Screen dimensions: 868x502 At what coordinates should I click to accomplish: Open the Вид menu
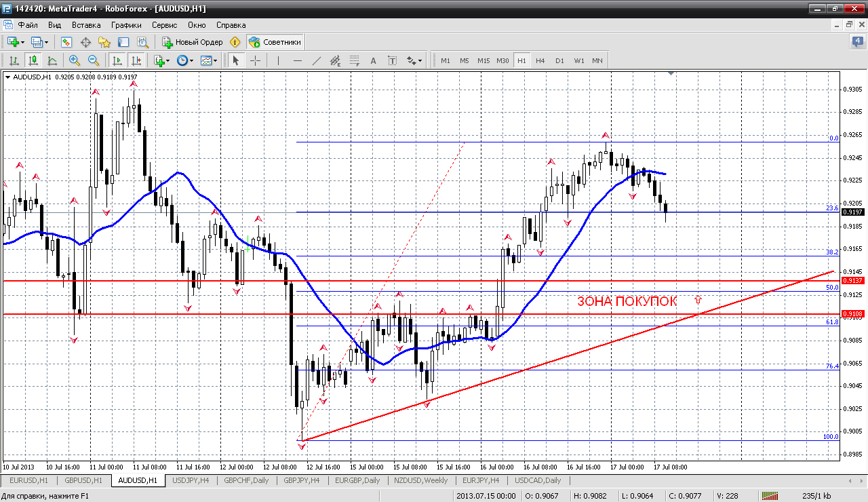pos(55,24)
